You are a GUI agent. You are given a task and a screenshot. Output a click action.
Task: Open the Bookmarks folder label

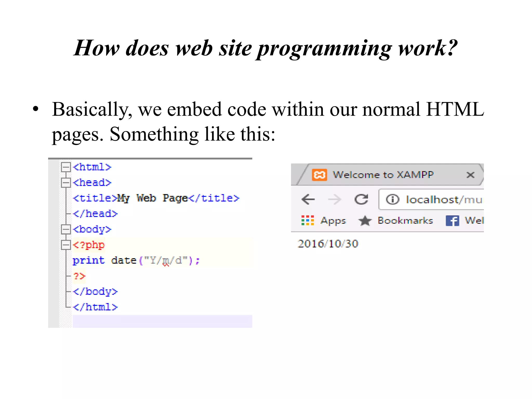pyautogui.click(x=405, y=221)
